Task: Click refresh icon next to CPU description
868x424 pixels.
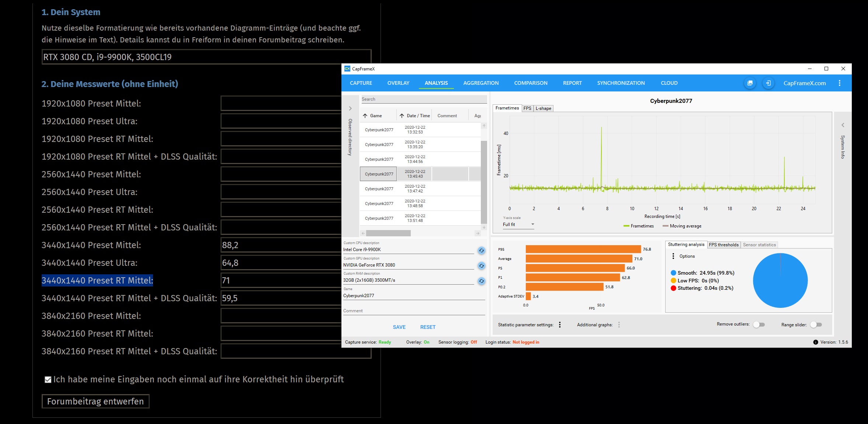Action: coord(481,251)
